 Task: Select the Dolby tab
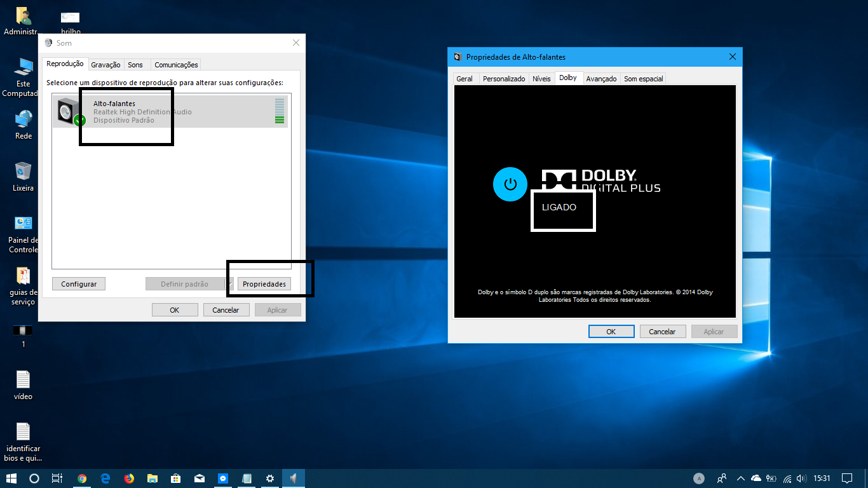pyautogui.click(x=568, y=78)
